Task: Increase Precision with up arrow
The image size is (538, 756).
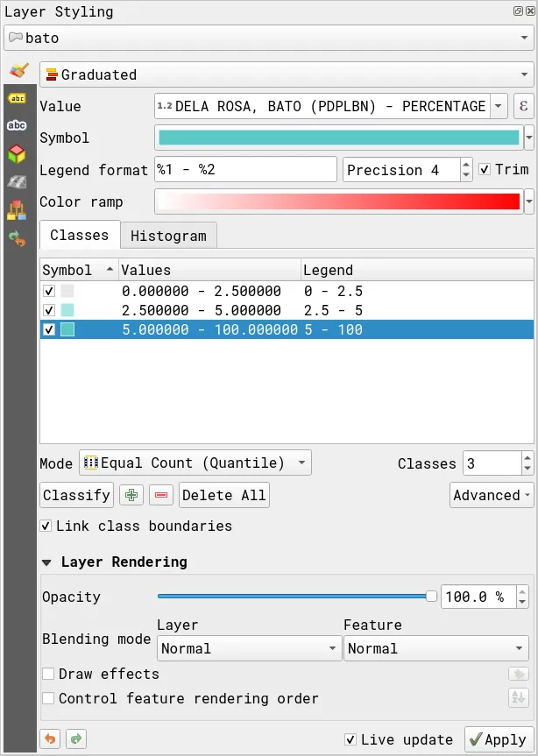Action: pyautogui.click(x=466, y=165)
